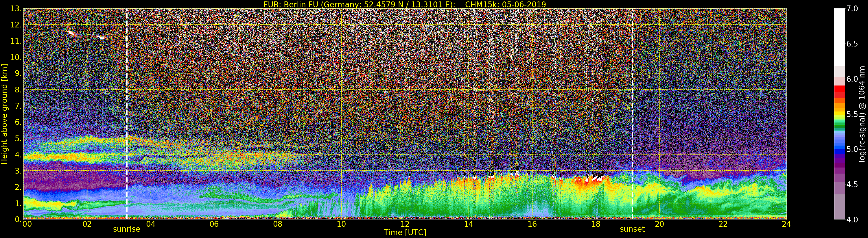Click the height axis tick '5.'
The height and width of the screenshot is (238, 868).
18,138
